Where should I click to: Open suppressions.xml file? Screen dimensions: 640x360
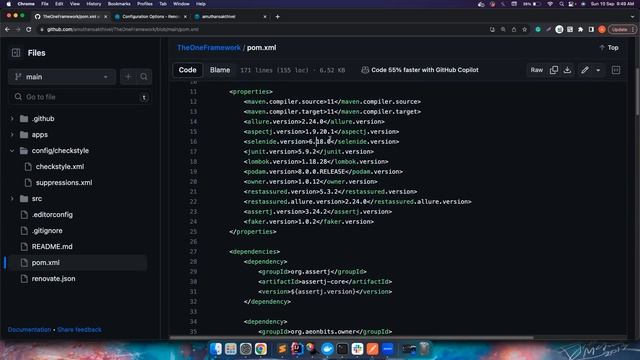(x=64, y=182)
